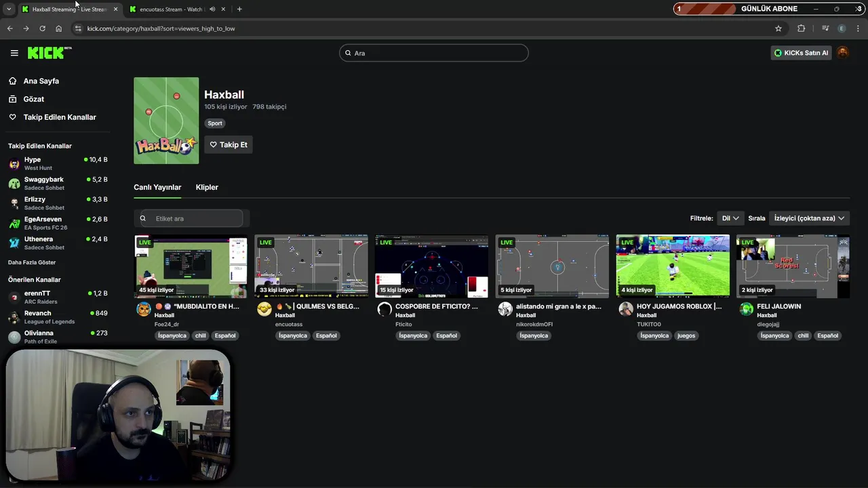868x488 pixels.
Task: Click Foe24_dr streamer avatar
Action: click(144, 309)
